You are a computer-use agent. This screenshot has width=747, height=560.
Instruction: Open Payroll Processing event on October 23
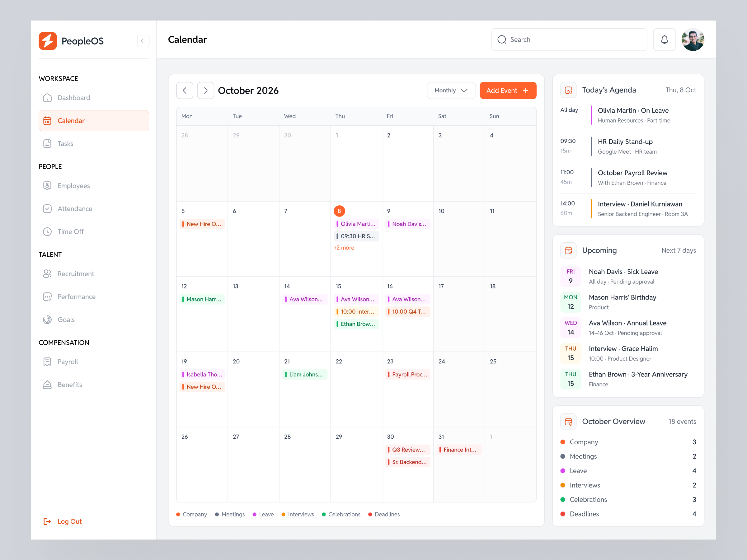click(408, 374)
